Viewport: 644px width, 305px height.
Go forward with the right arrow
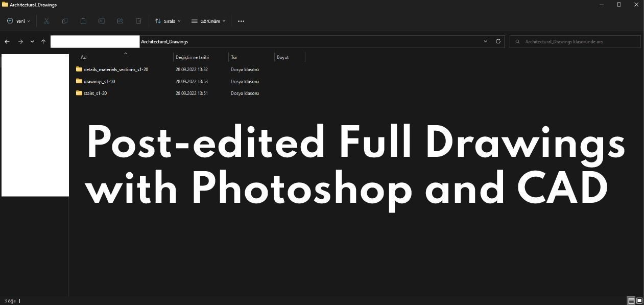click(x=20, y=41)
